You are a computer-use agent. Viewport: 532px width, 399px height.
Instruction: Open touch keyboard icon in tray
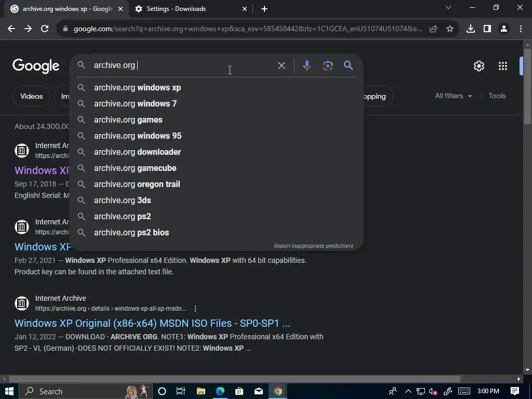464,392
